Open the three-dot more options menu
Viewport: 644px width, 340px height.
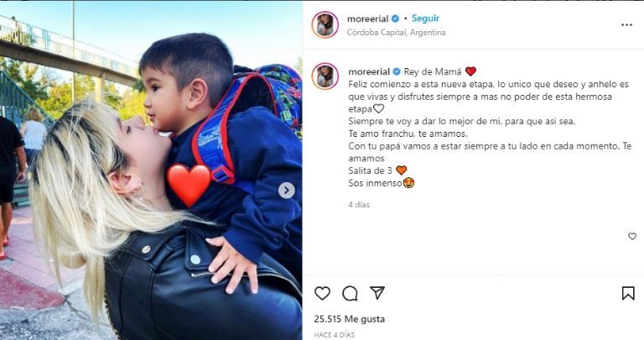[626, 25]
